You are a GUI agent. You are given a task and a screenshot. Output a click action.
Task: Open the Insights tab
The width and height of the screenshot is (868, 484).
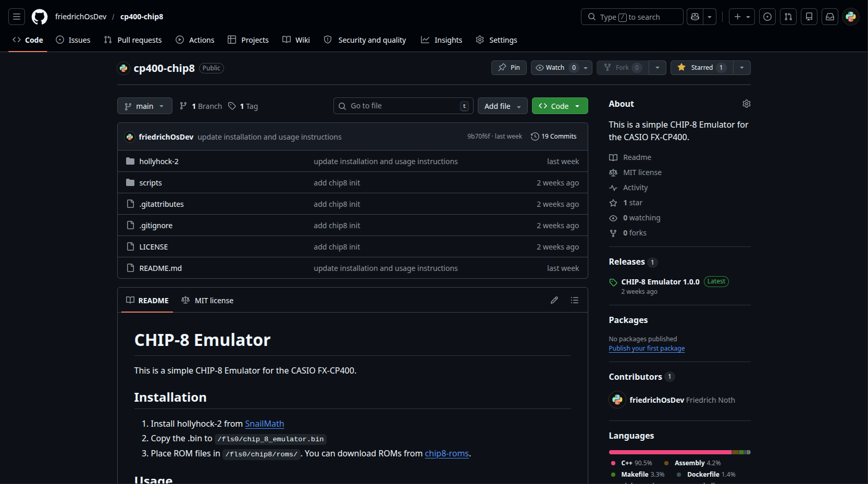click(x=442, y=40)
